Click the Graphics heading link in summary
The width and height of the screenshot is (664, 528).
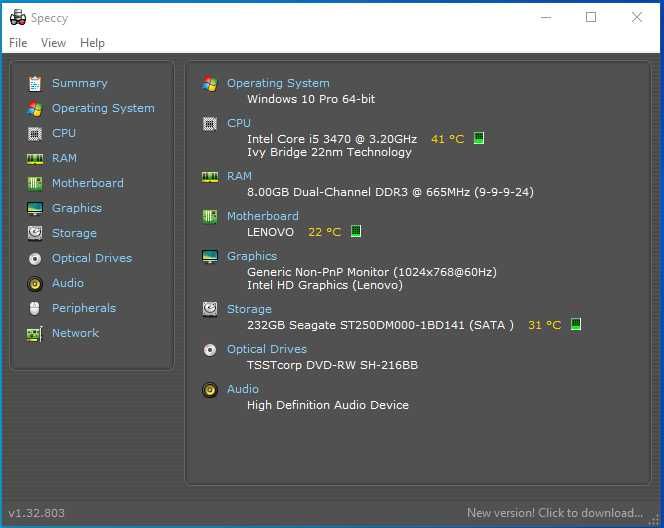coord(252,256)
